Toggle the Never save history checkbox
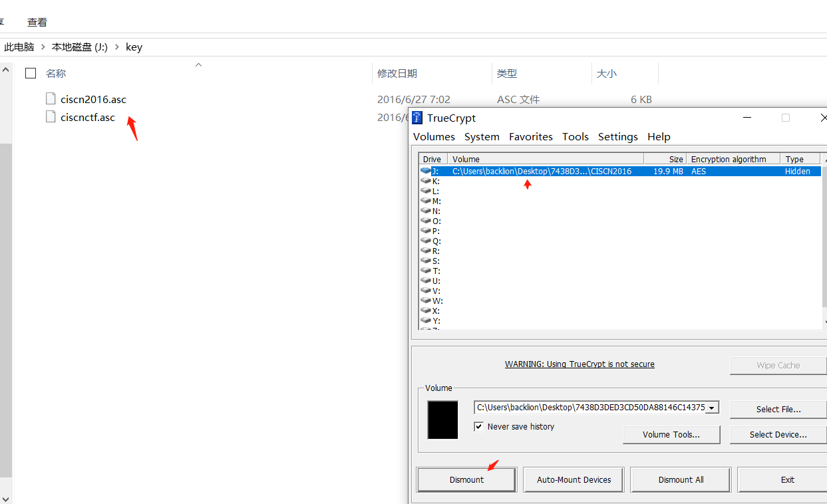Screen dimensions: 827x504 pyautogui.click(x=478, y=426)
